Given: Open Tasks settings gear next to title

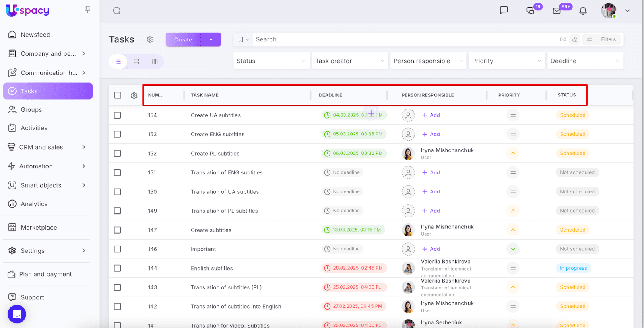Looking at the screenshot, I should tap(150, 39).
